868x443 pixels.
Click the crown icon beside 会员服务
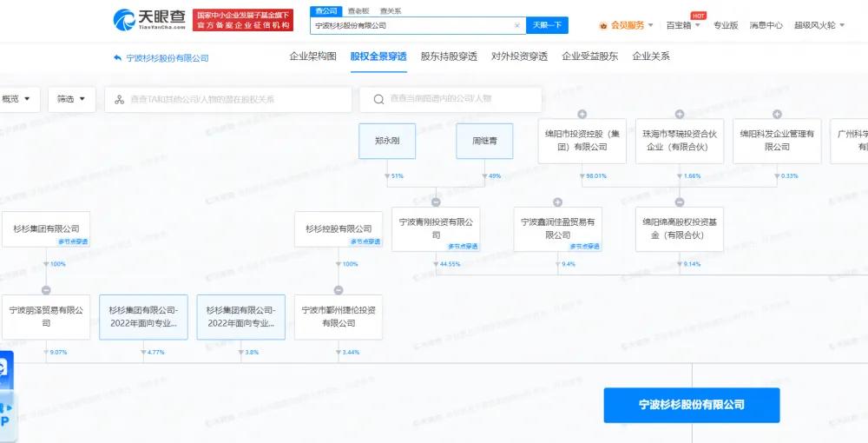pos(603,25)
